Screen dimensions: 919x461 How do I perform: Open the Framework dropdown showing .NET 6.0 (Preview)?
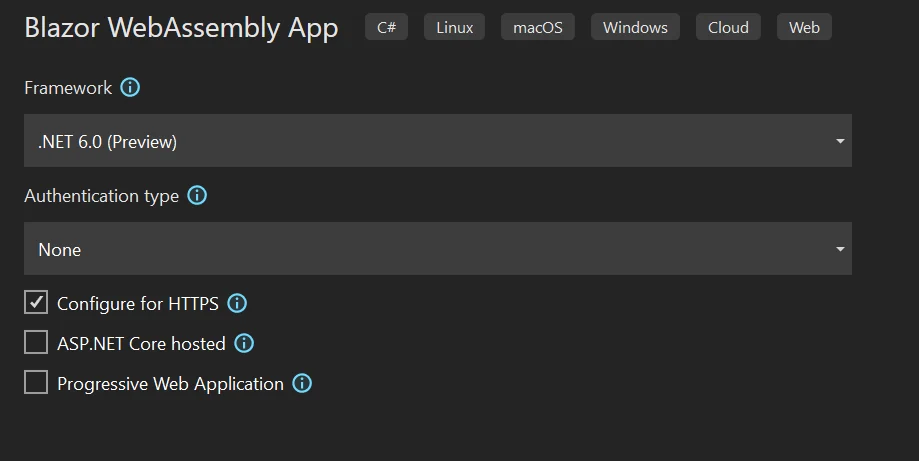pyautogui.click(x=438, y=141)
